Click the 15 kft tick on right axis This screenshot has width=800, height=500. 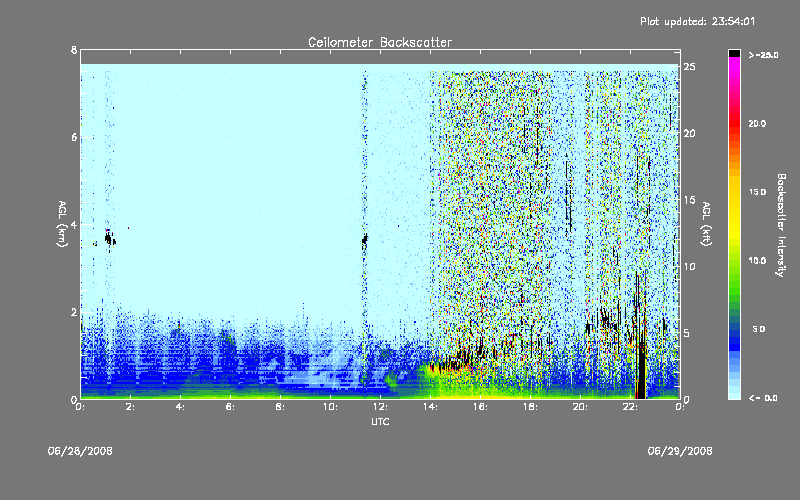(x=689, y=200)
